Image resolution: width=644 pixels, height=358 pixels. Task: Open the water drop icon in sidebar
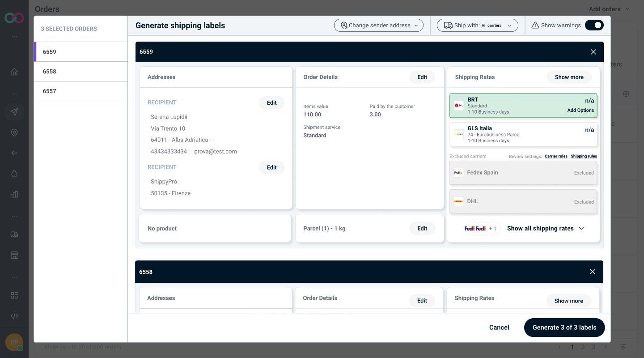click(14, 174)
